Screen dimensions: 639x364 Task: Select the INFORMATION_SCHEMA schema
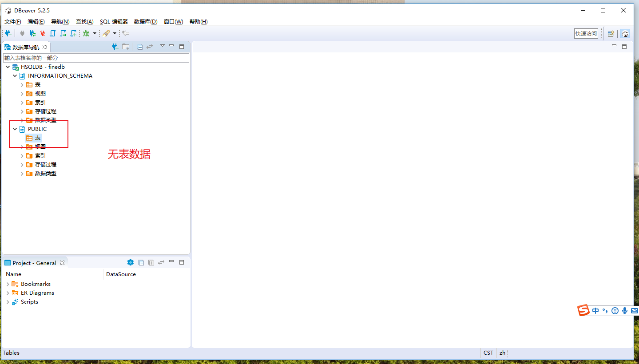[60, 76]
